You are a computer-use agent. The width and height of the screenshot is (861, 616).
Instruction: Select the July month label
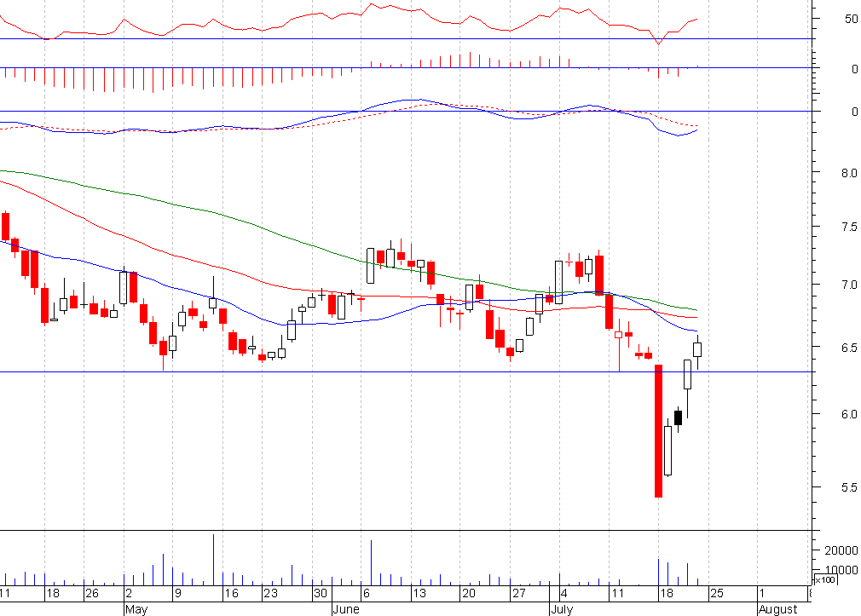pyautogui.click(x=562, y=609)
